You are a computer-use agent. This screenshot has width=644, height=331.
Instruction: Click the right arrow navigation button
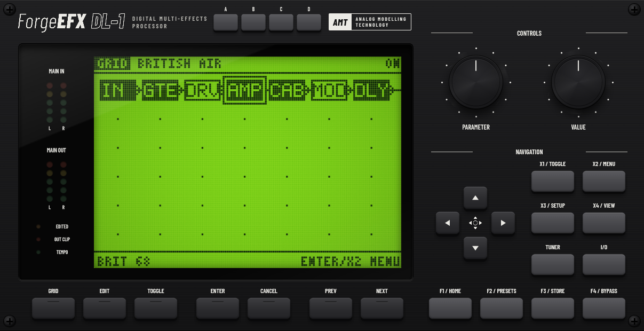tap(503, 223)
